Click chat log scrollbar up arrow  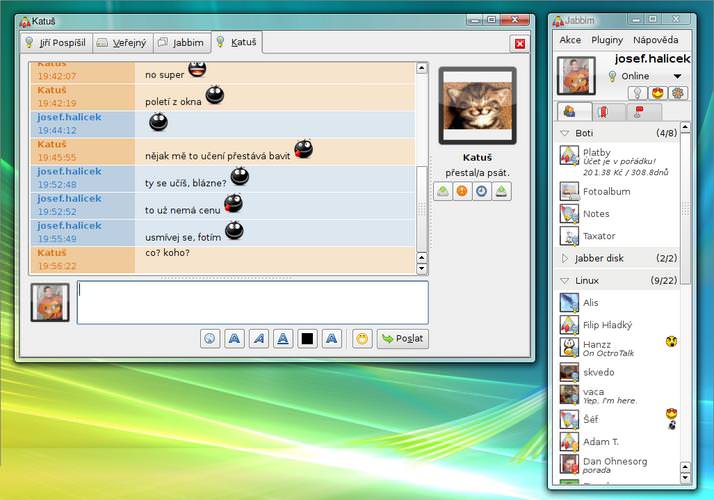click(422, 68)
